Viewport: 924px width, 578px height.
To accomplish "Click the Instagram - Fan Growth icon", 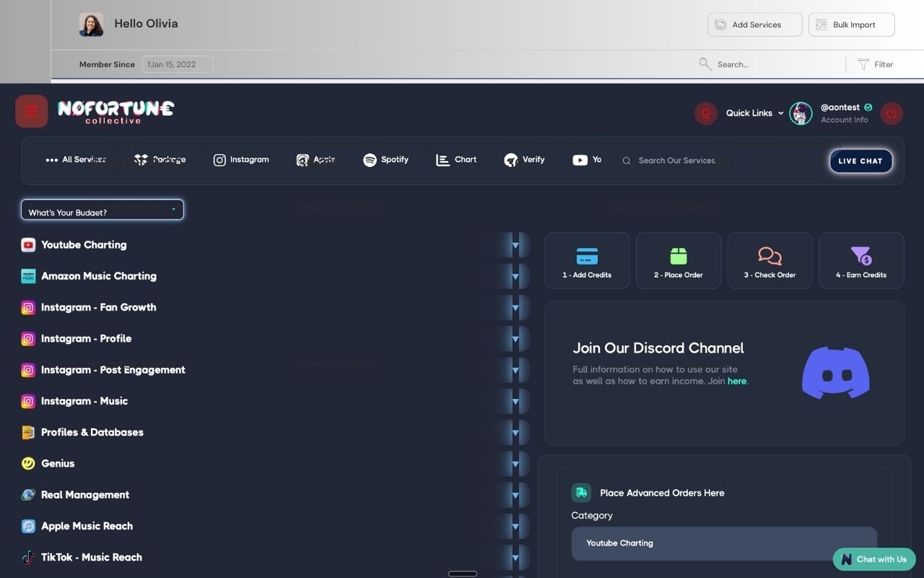I will click(28, 307).
